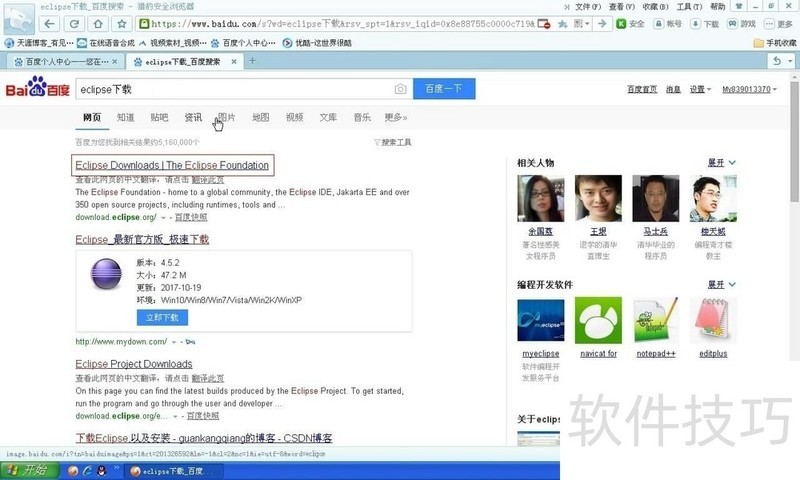Image resolution: width=800 pixels, height=480 pixels.
Task: Open the 文件(F) menu
Action: pos(588,7)
